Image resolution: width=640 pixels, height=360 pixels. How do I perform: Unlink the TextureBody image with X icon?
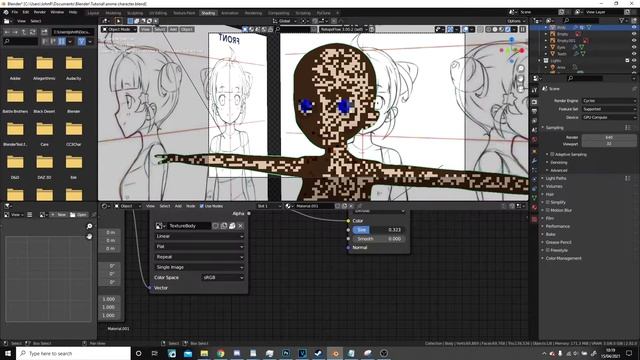240,226
